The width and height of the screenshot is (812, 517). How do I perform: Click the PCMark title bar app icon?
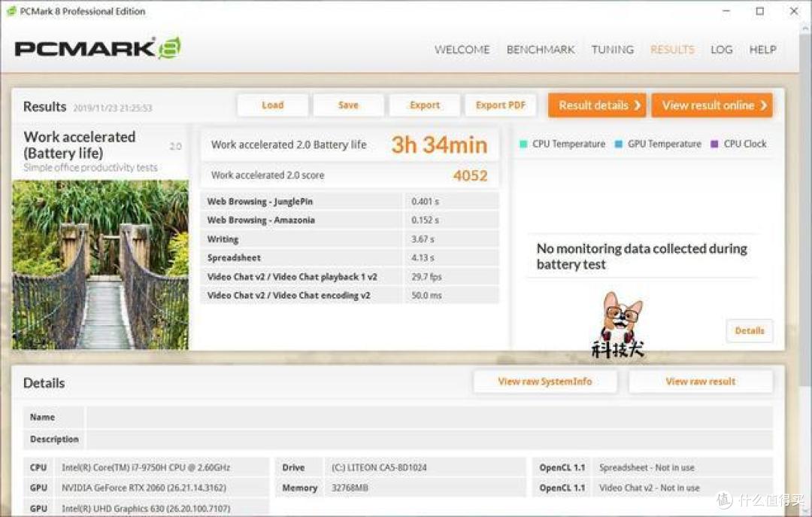click(x=11, y=11)
